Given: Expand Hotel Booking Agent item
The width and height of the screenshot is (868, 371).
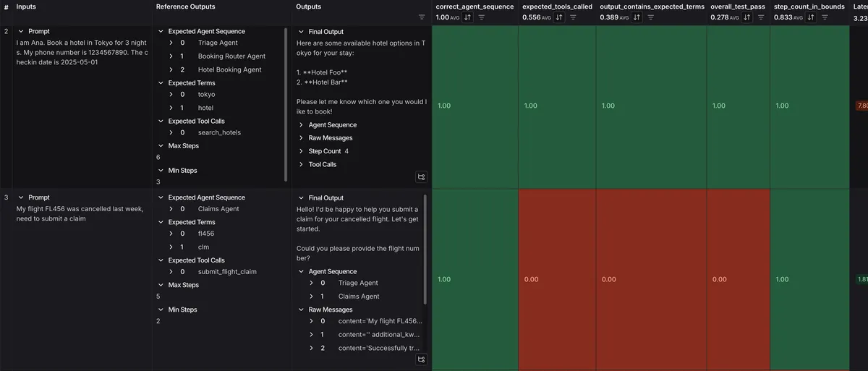Looking at the screenshot, I should tap(171, 70).
